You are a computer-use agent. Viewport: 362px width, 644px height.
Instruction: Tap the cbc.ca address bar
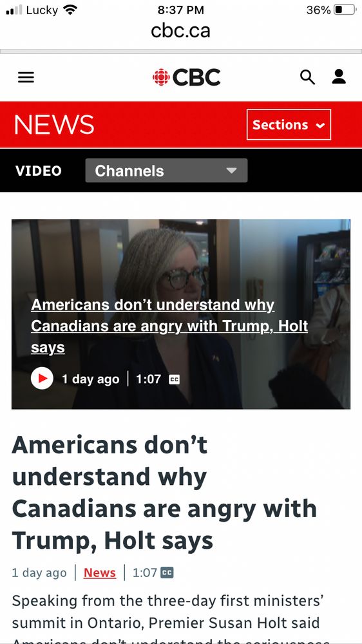pyautogui.click(x=181, y=30)
